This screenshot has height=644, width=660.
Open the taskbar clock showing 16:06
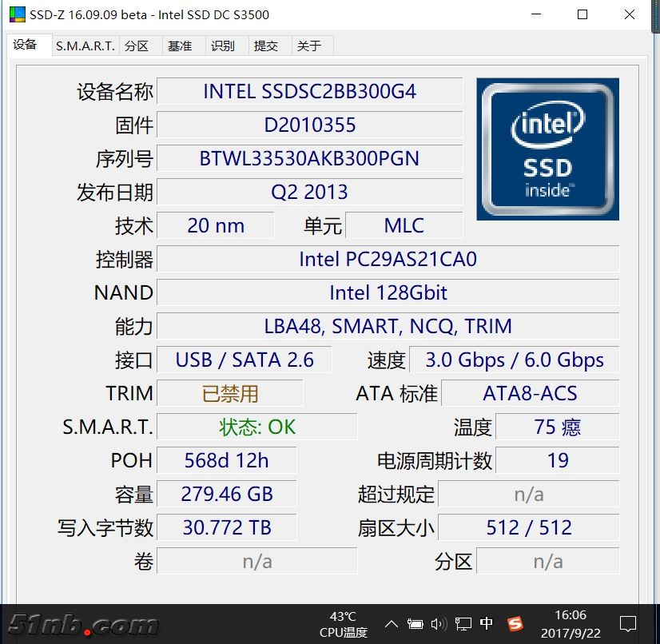(571, 623)
